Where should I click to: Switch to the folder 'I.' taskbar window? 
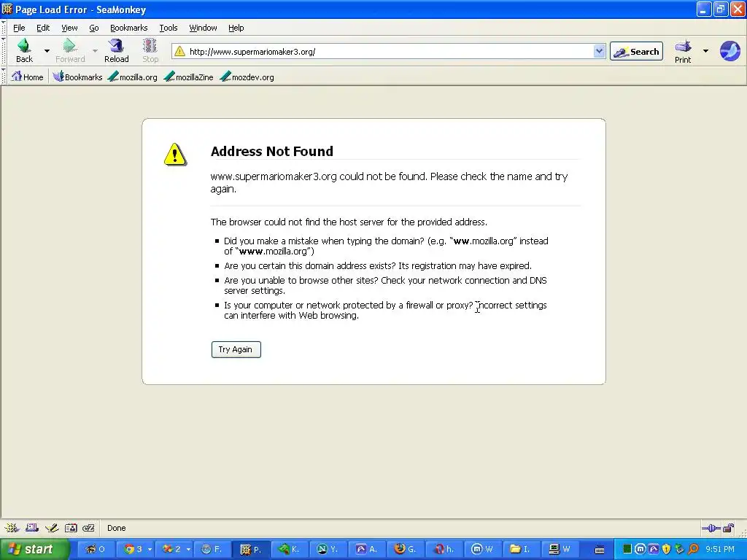pos(521,549)
